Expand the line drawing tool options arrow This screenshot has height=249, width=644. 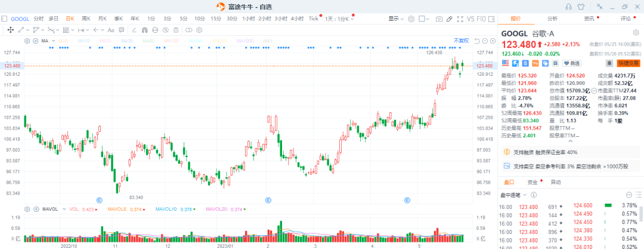pyautogui.click(x=27, y=30)
